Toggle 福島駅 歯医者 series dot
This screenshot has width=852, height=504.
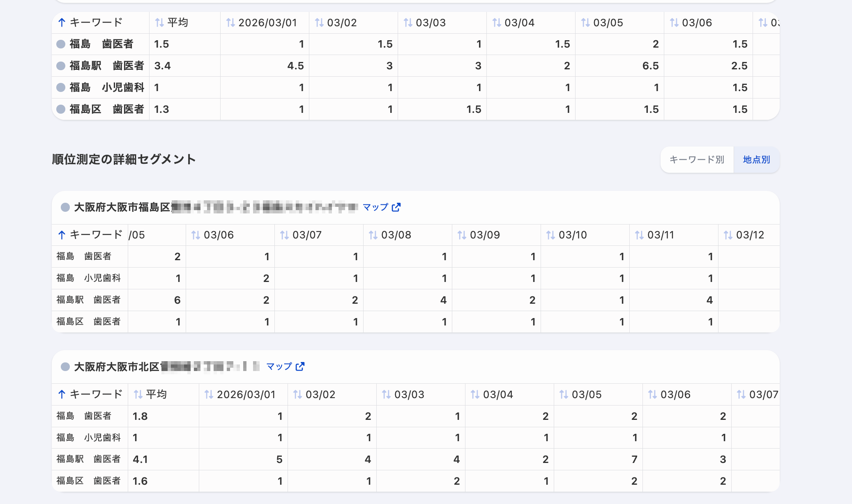tap(61, 66)
